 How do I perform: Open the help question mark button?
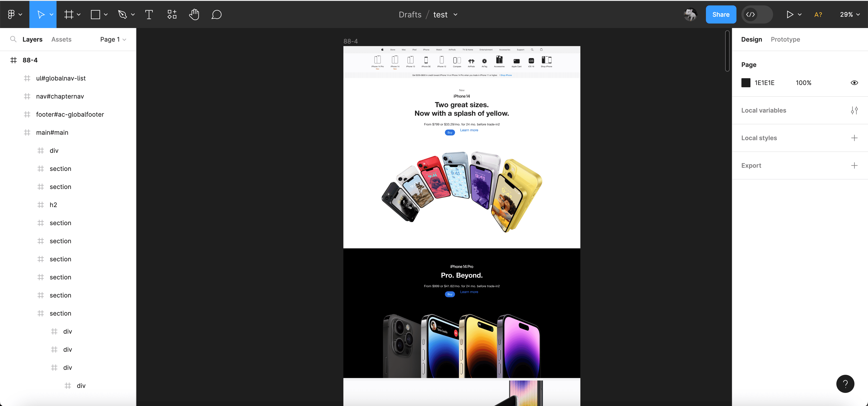coord(845,384)
